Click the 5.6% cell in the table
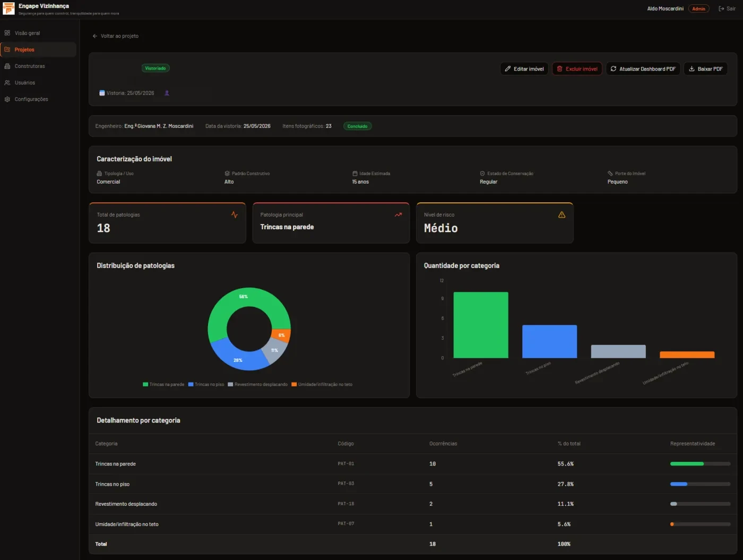 click(x=564, y=524)
